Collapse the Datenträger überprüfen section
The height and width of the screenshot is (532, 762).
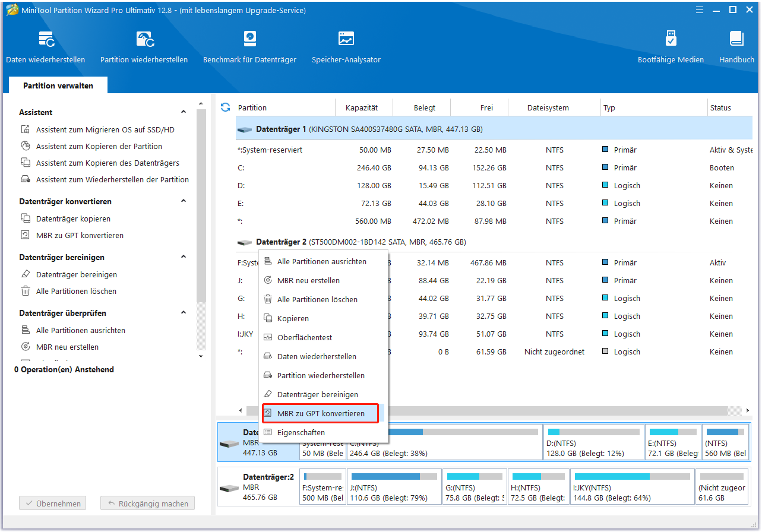click(184, 313)
